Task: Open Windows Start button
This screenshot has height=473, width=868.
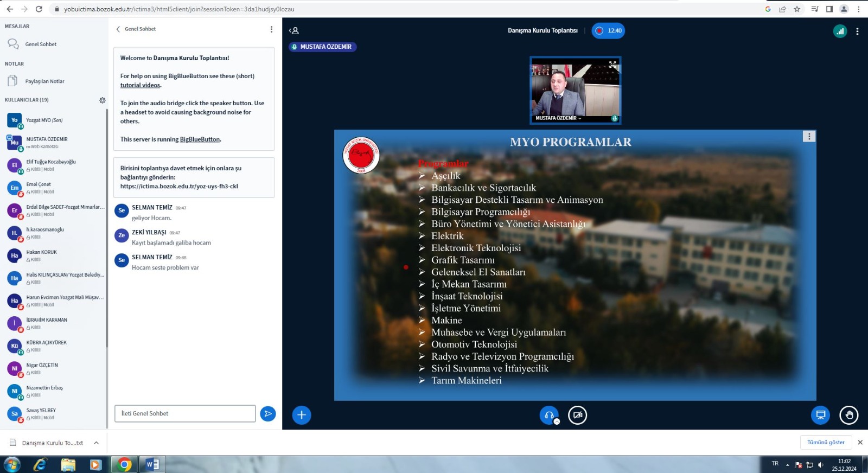Action: pos(12,464)
